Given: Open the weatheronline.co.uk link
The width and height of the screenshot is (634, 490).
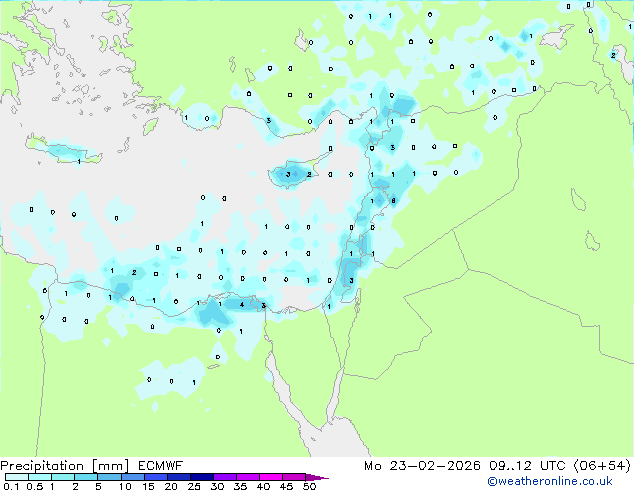Looking at the screenshot, I should pyautogui.click(x=550, y=481).
